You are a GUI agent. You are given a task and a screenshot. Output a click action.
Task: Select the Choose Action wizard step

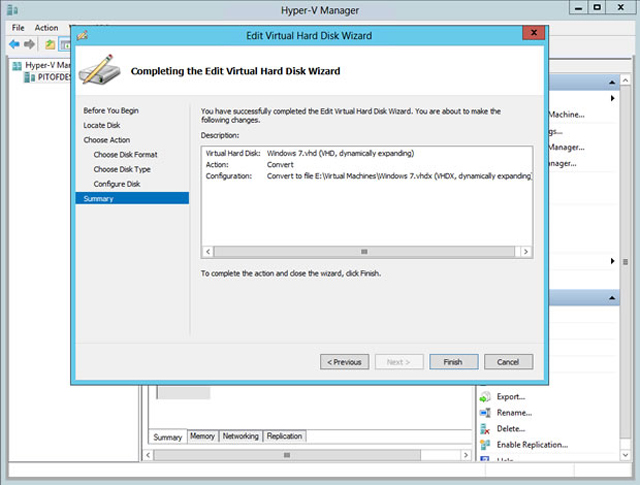tap(107, 140)
